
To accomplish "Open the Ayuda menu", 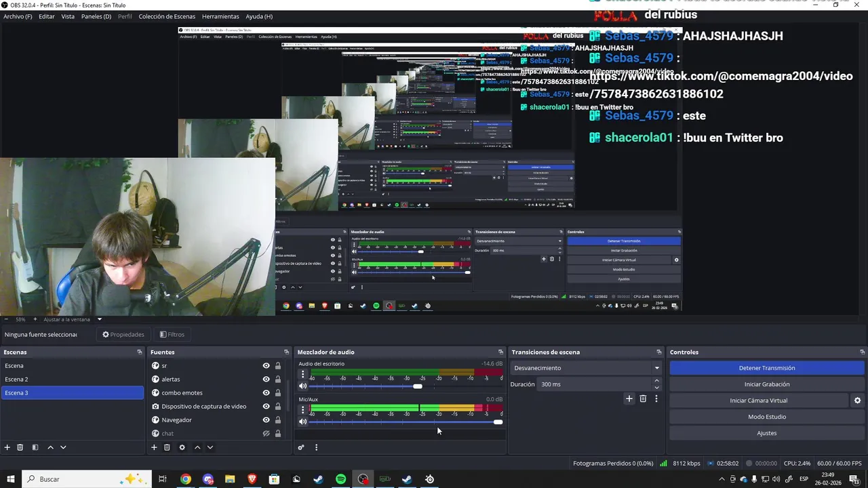I will click(259, 16).
